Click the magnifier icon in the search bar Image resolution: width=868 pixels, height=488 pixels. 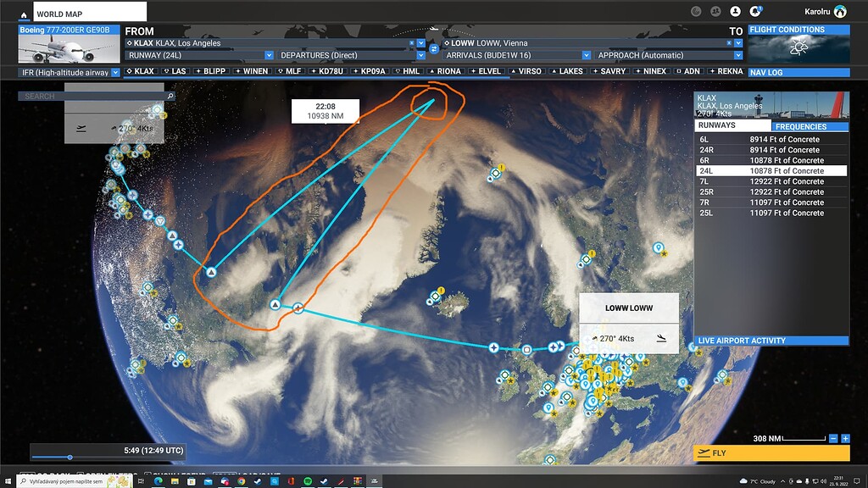pyautogui.click(x=170, y=97)
